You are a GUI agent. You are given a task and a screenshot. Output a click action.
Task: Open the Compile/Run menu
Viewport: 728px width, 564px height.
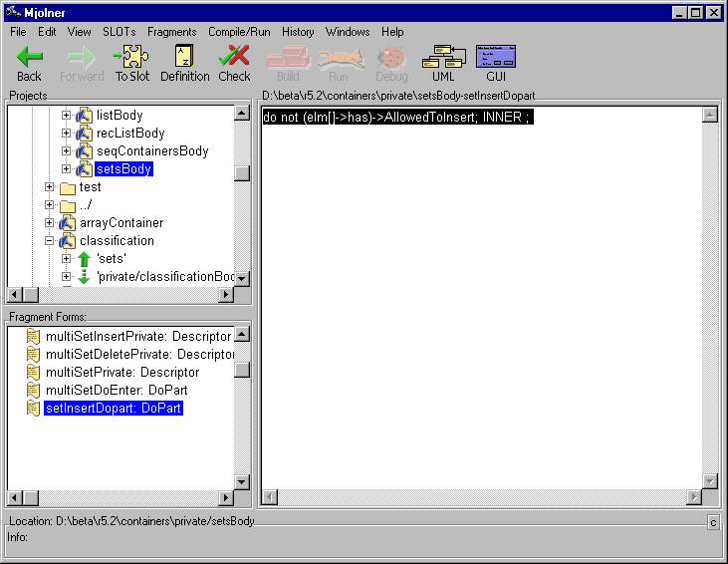click(239, 32)
